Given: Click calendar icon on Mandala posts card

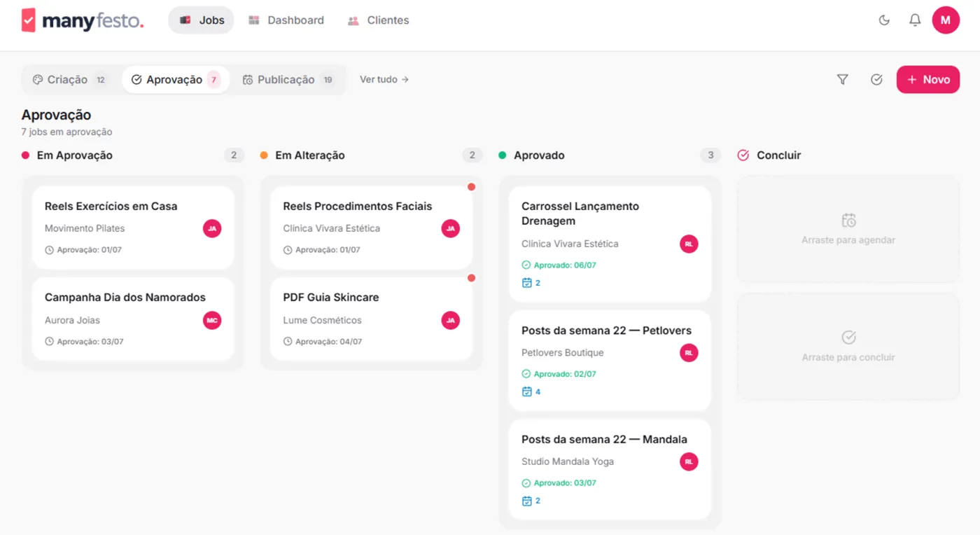Looking at the screenshot, I should (x=527, y=501).
